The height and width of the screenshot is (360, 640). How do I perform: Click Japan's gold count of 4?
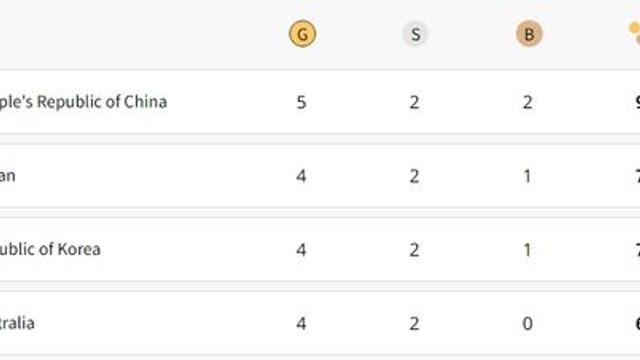click(301, 176)
